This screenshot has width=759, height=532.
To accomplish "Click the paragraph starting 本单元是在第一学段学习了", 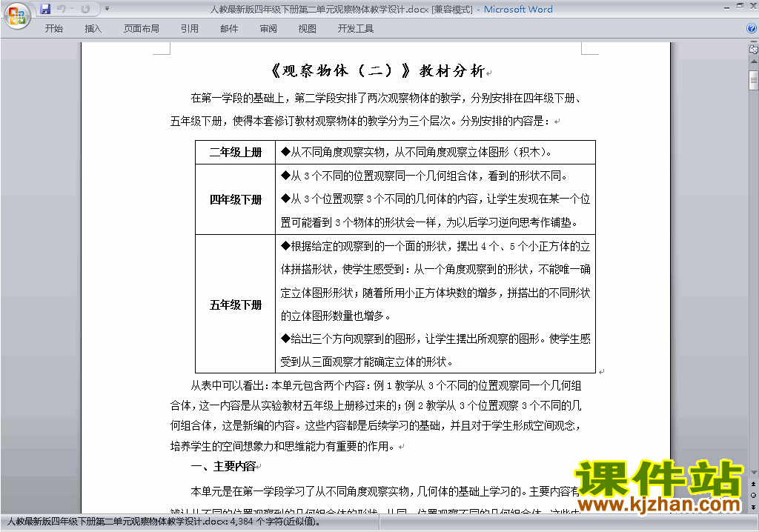I will (x=385, y=492).
